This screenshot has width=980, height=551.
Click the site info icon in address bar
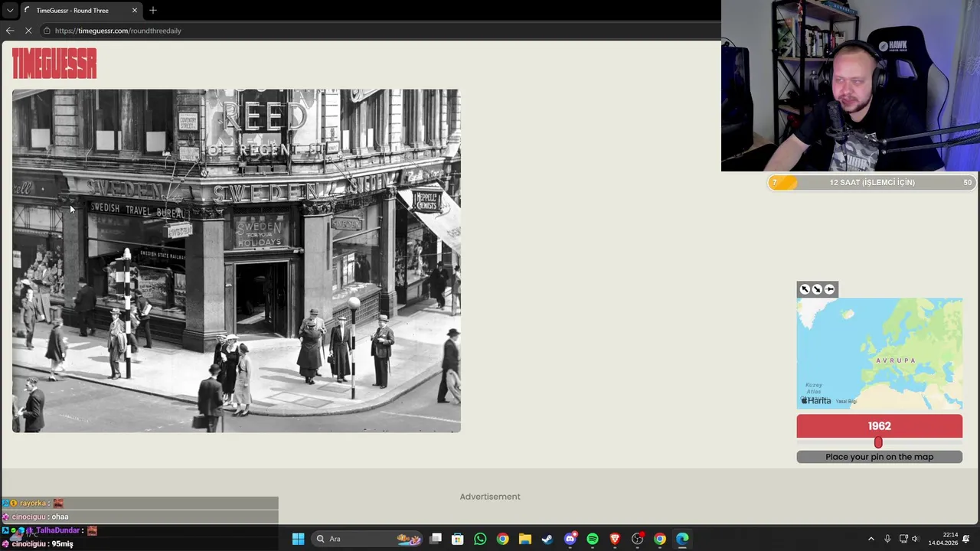tap(47, 31)
